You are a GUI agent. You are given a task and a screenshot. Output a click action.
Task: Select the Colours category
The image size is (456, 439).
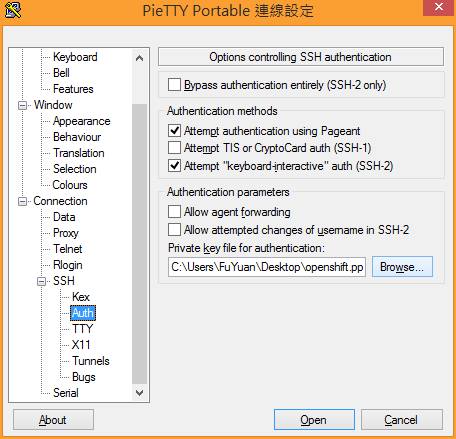(70, 185)
